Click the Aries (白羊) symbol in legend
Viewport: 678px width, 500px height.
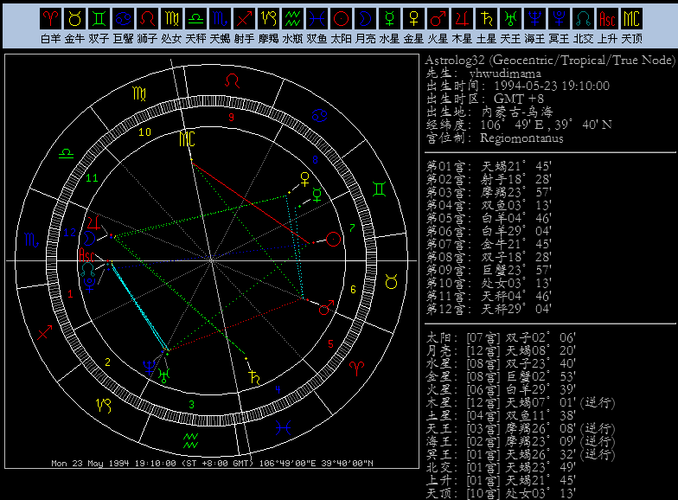tap(51, 19)
